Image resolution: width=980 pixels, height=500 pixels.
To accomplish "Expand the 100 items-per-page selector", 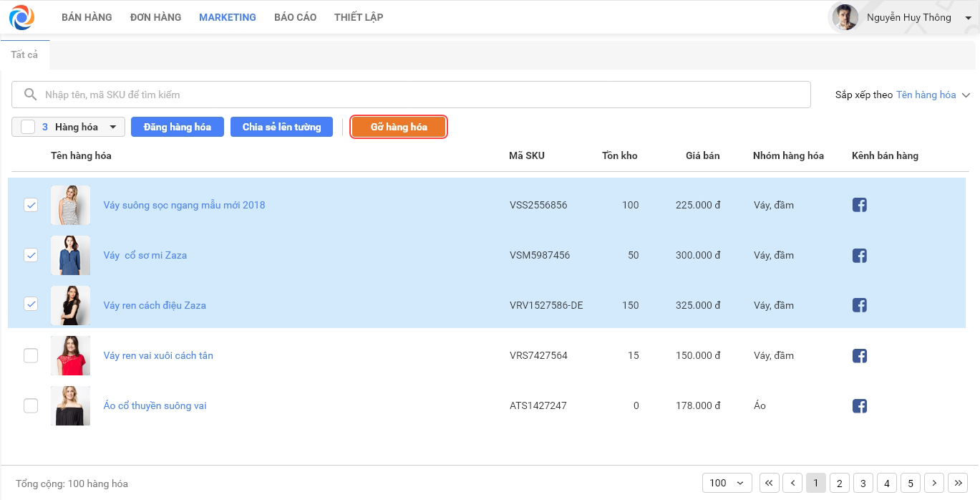I will point(727,484).
